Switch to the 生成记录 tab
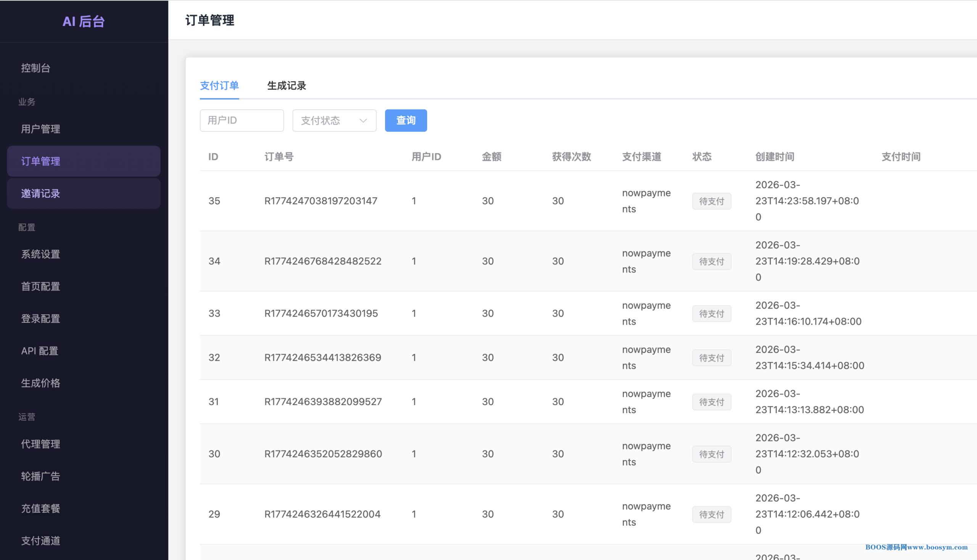Screen dimensions: 977x560 pos(286,85)
